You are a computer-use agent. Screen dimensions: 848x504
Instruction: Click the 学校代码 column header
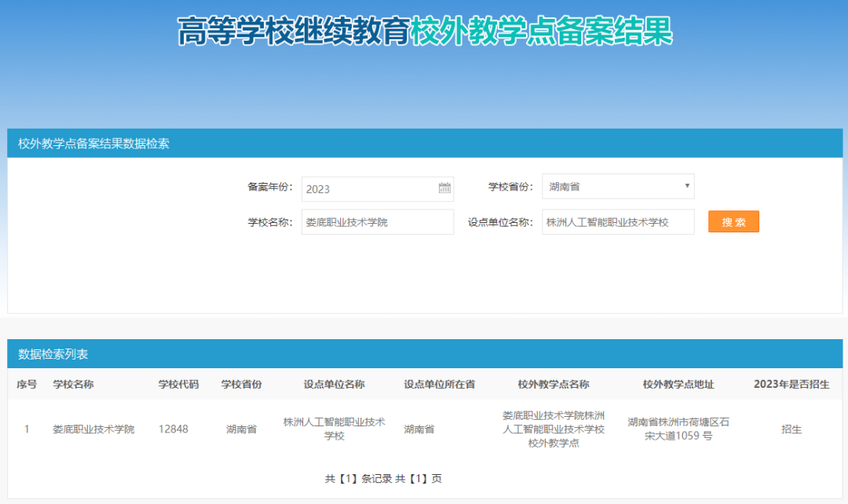pyautogui.click(x=178, y=385)
